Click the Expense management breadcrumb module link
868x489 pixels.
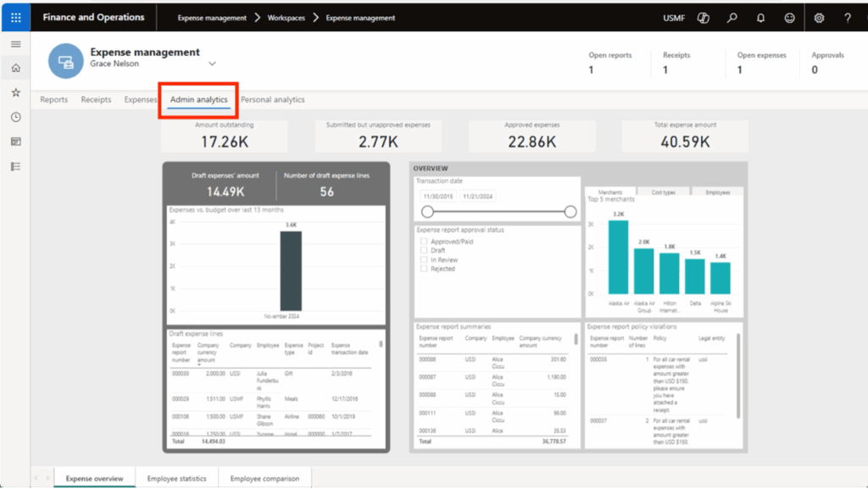pos(212,18)
